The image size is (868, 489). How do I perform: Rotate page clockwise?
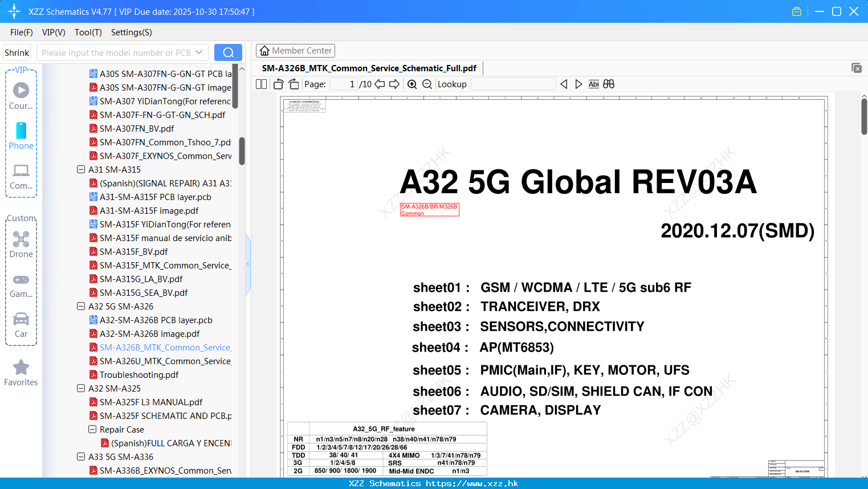[294, 84]
